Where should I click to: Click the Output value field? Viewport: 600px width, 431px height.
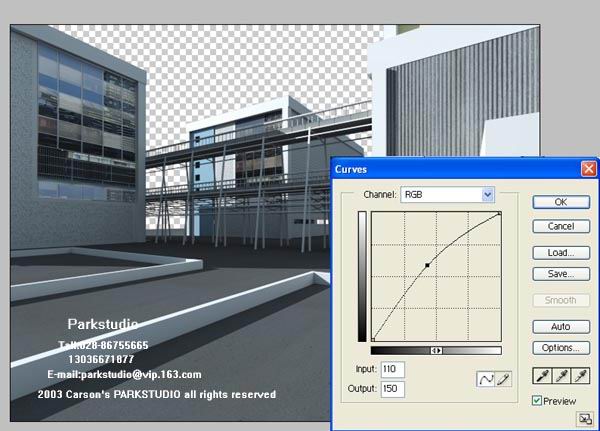coord(393,389)
